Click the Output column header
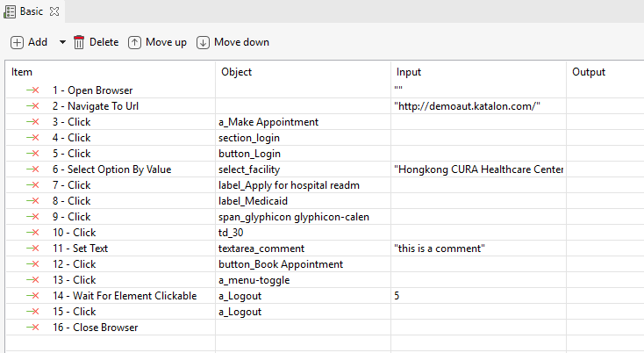Image resolution: width=644 pixels, height=353 pixels. pyautogui.click(x=605, y=72)
